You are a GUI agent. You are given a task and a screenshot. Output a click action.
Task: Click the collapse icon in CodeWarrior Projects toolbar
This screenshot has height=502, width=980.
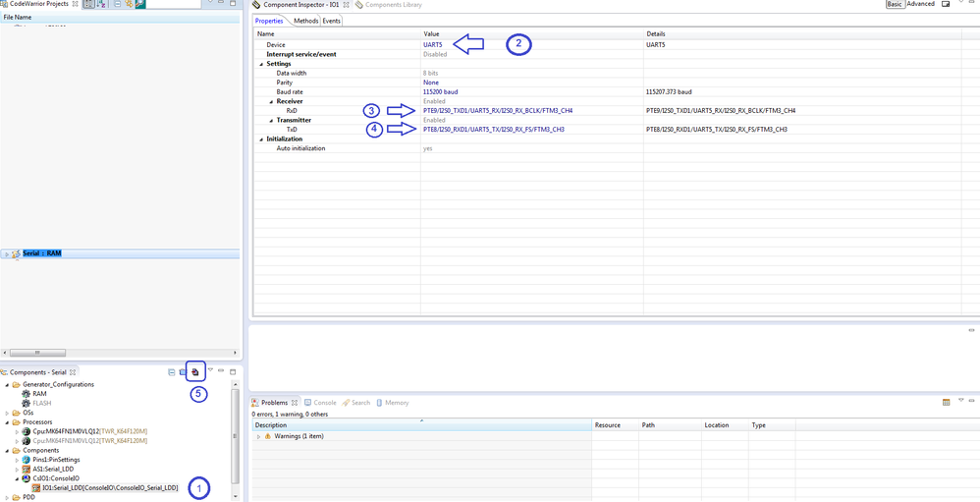coord(117,4)
